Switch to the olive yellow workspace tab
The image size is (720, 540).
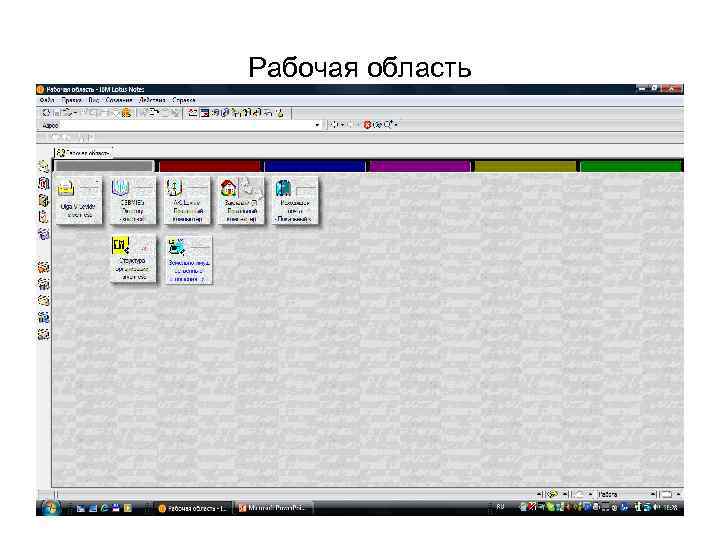[x=525, y=166]
